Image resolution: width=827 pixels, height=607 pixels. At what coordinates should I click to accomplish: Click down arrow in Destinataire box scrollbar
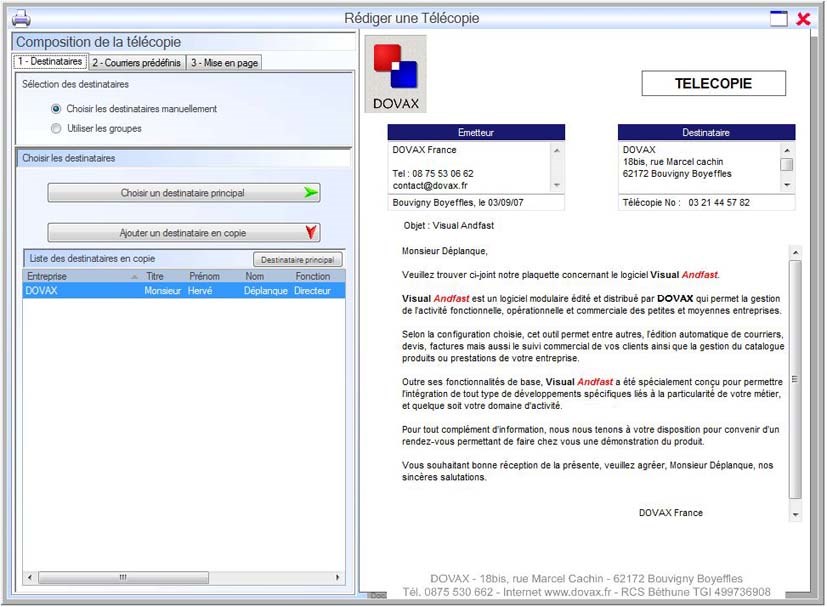pos(787,185)
